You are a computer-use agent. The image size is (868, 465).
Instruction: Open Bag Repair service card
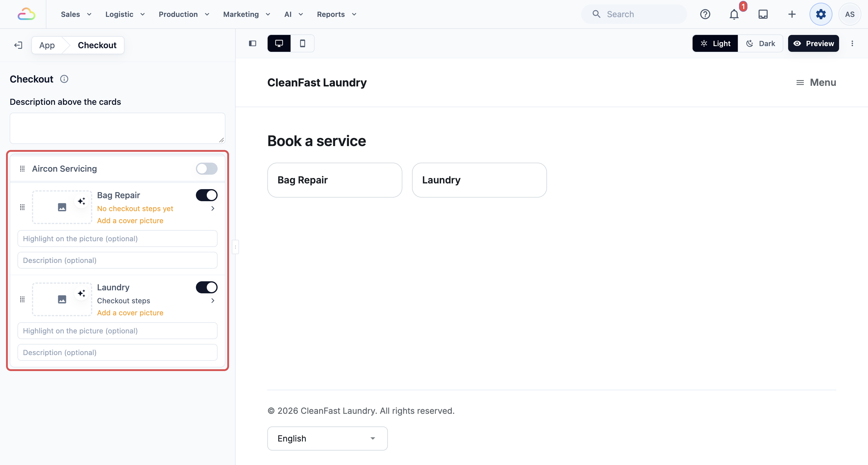pos(335,180)
